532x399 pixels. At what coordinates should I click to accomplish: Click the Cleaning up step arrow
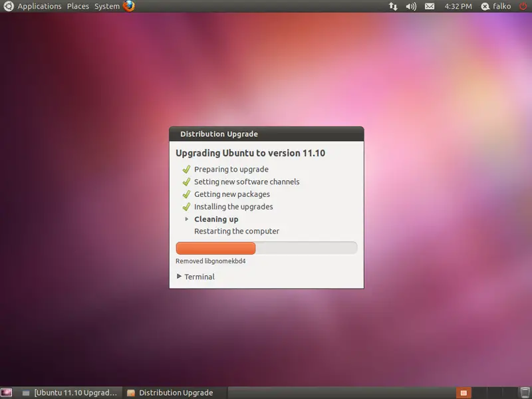coord(187,219)
